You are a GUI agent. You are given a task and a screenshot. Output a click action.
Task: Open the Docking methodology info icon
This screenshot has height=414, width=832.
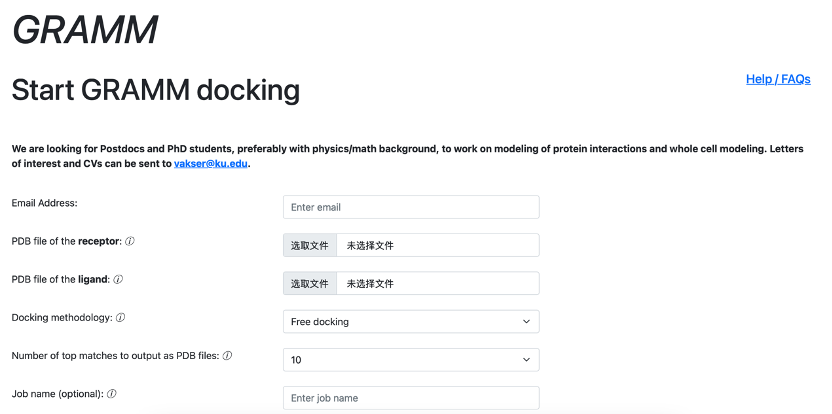tap(120, 318)
